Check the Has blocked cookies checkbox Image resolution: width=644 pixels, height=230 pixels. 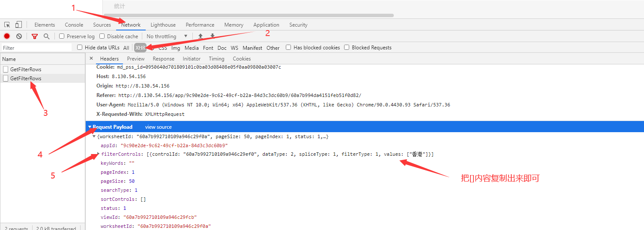coord(288,47)
